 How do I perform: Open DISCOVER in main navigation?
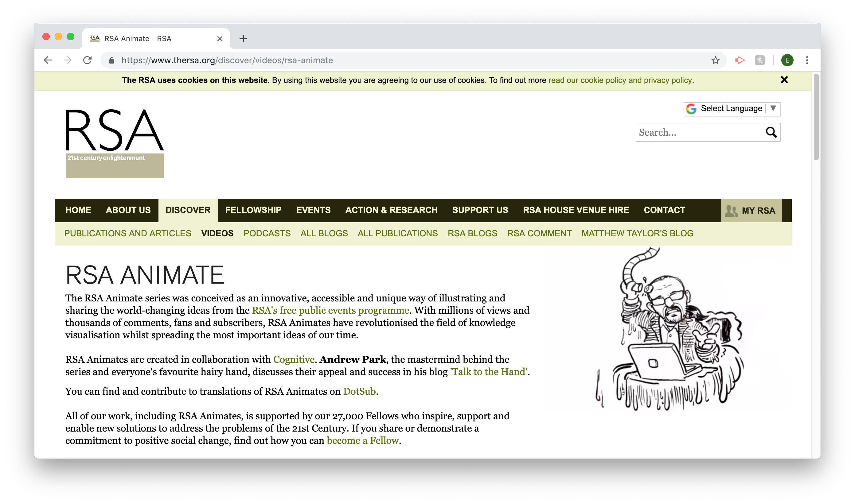click(x=188, y=210)
